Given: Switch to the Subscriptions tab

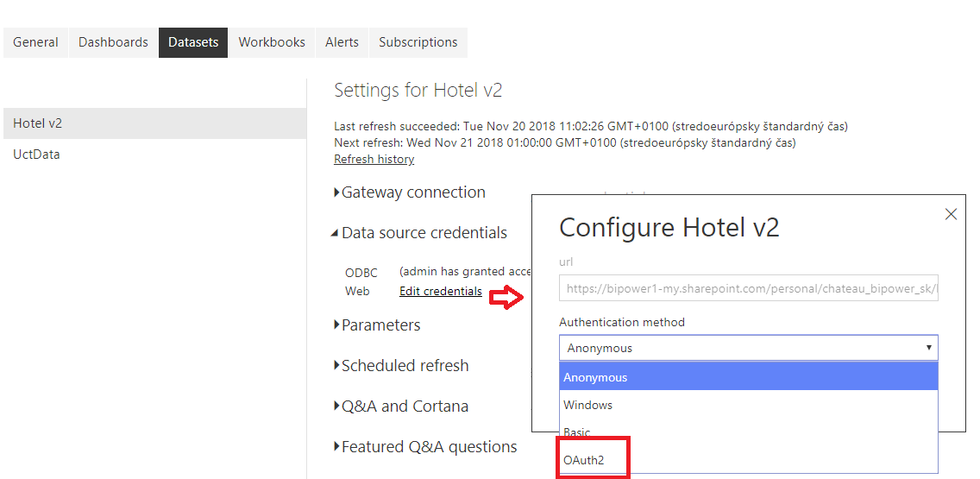Looking at the screenshot, I should (x=418, y=42).
